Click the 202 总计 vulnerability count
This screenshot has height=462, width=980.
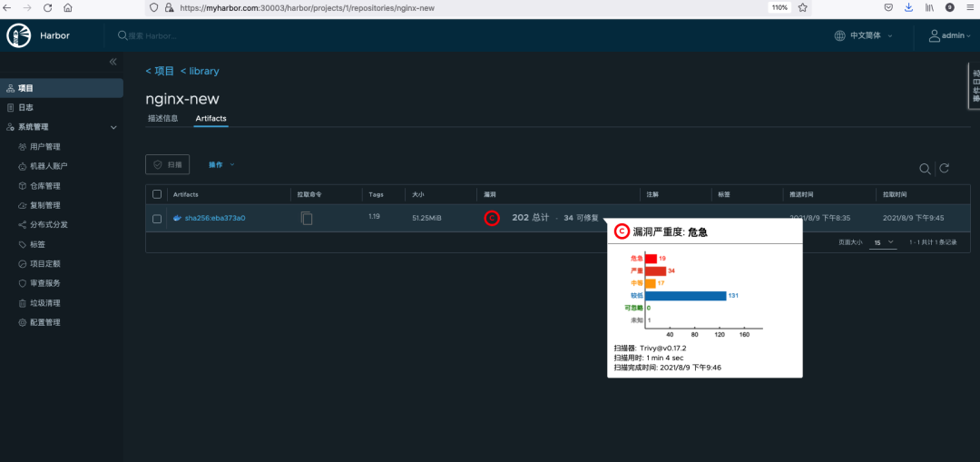coord(530,218)
